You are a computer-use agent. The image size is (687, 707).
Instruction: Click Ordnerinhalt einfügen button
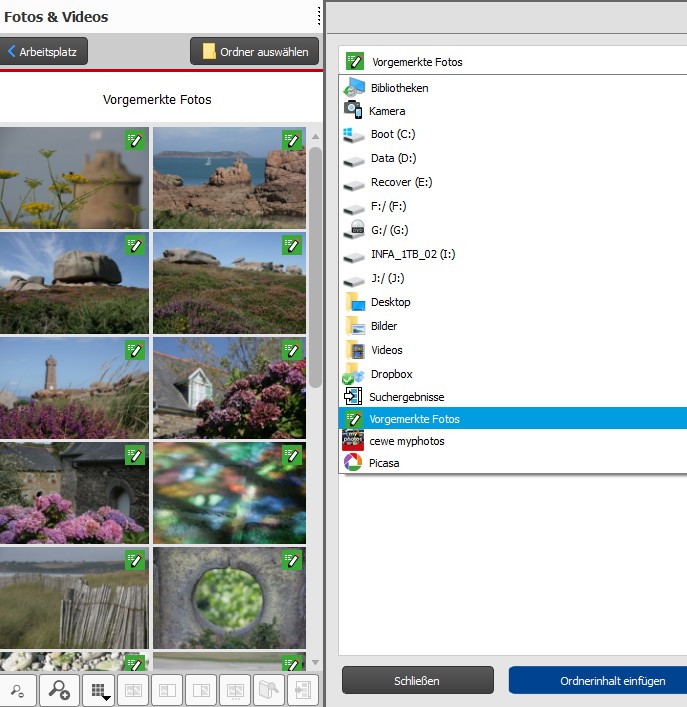[x=598, y=681]
